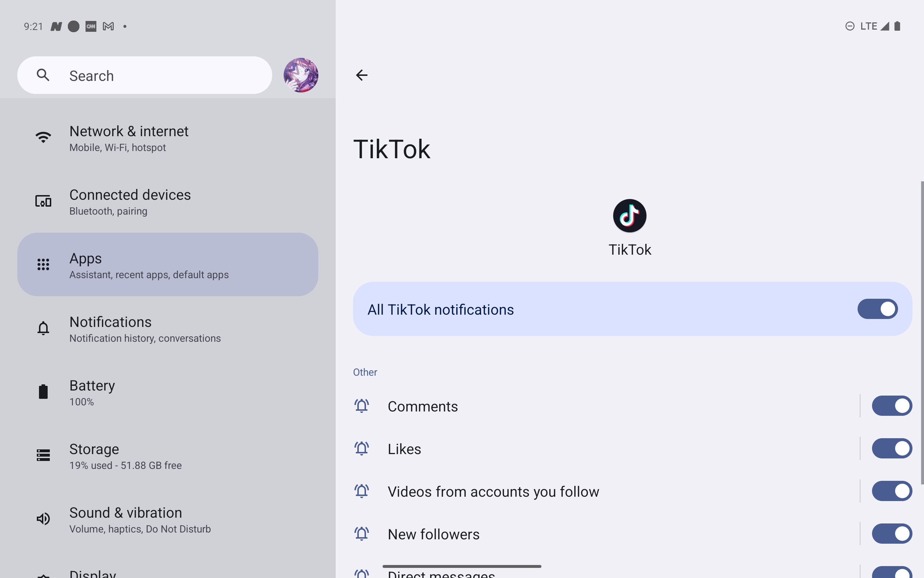Image resolution: width=924 pixels, height=578 pixels.
Task: Select the Apps settings category
Action: (167, 264)
